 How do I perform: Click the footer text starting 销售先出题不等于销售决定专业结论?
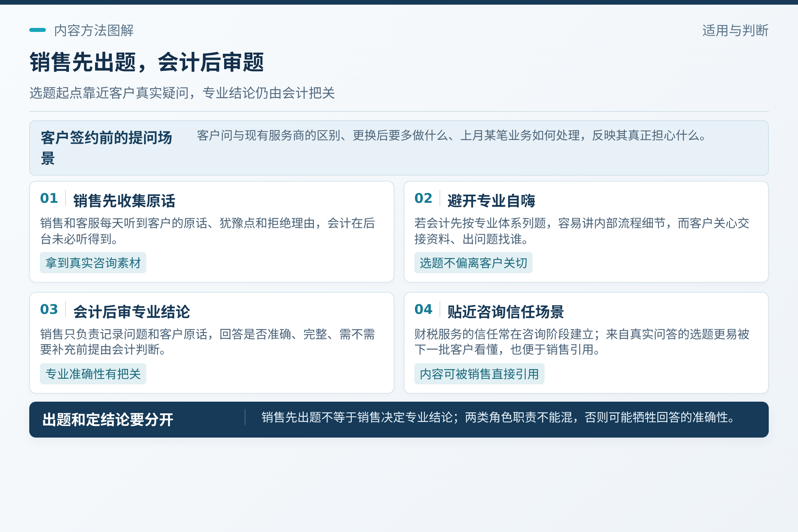[x=499, y=418]
